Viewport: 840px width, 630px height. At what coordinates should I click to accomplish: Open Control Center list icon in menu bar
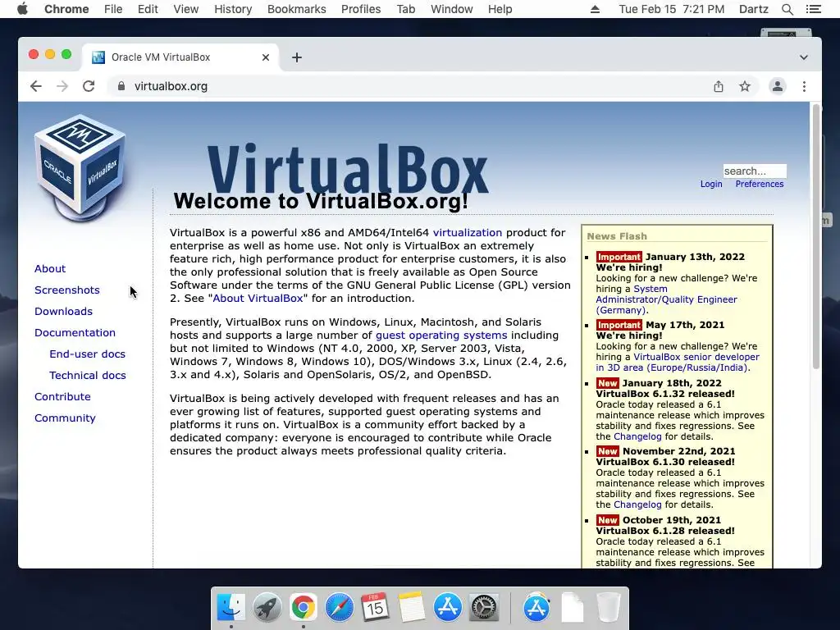(x=814, y=9)
